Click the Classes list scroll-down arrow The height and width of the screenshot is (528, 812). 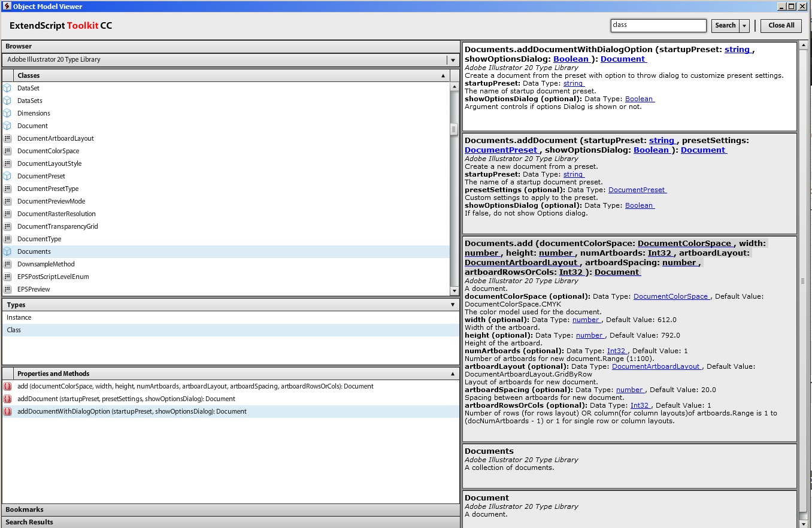454,291
